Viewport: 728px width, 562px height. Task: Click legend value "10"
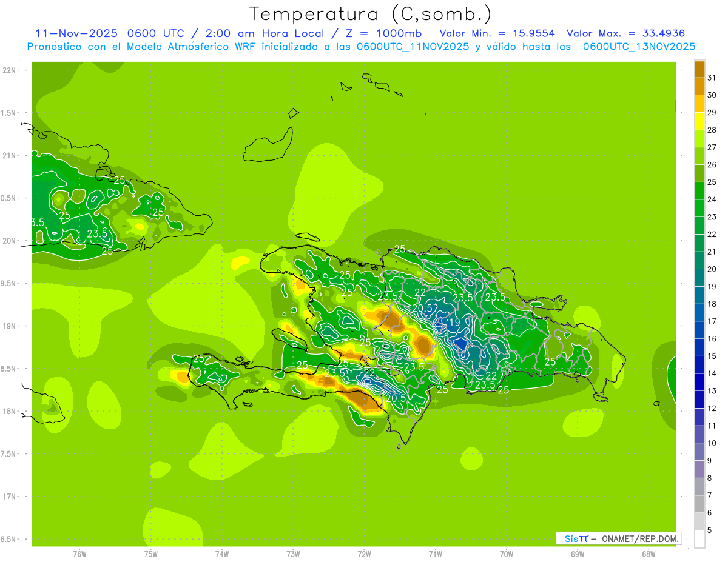click(x=712, y=443)
